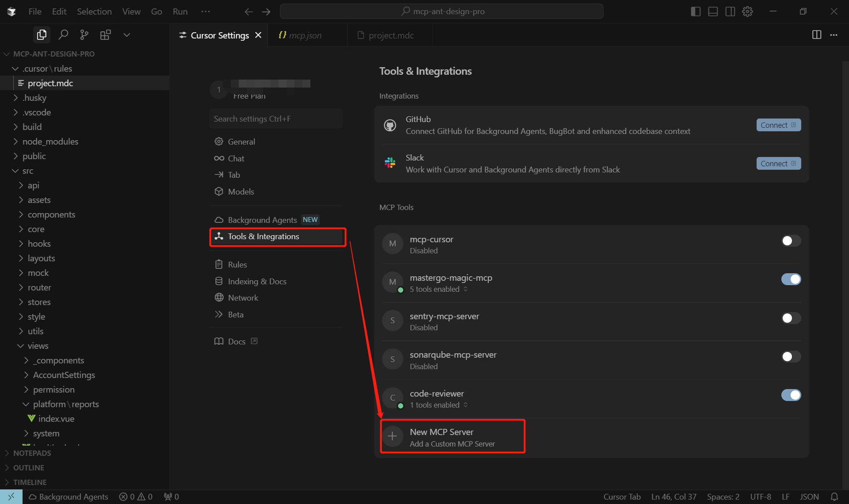
Task: Open Indexing & Docs settings section
Action: click(276, 281)
